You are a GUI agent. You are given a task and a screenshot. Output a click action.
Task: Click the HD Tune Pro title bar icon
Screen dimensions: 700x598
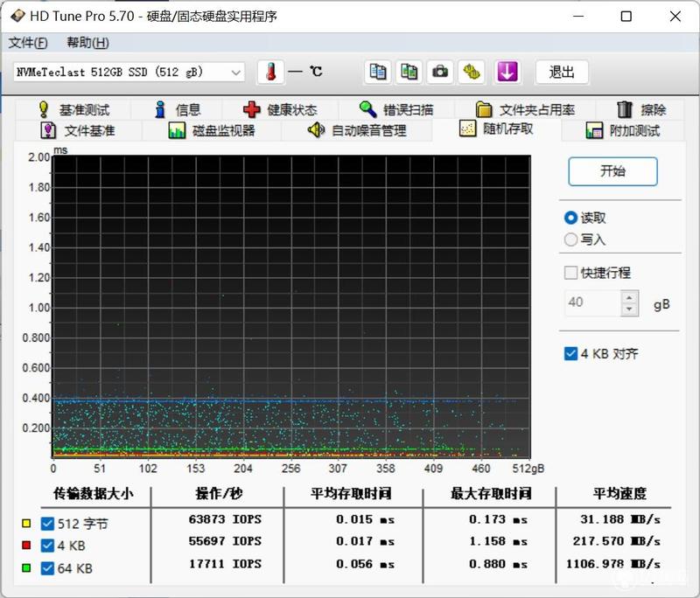[17, 16]
